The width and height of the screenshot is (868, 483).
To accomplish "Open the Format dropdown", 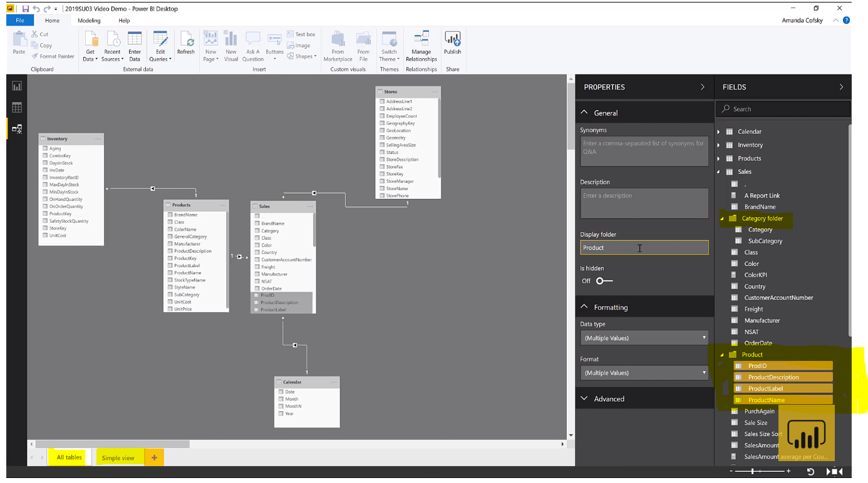I will click(x=644, y=373).
